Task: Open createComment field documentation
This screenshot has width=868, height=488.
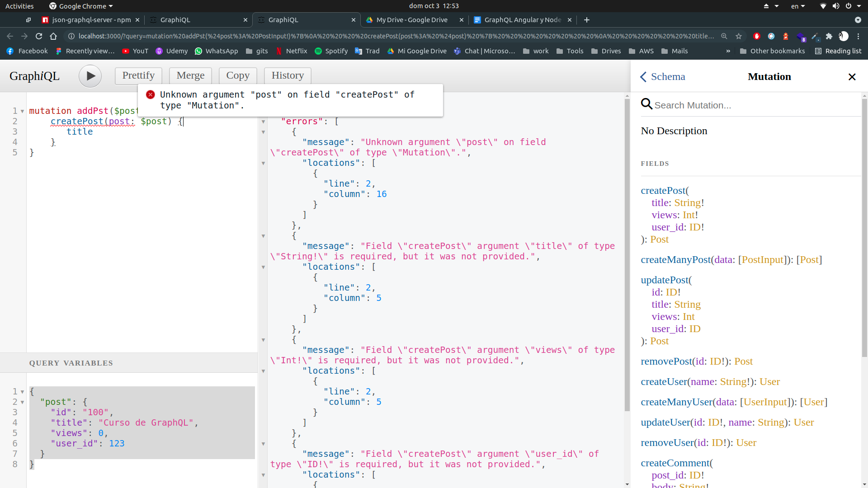Action: coord(675,463)
